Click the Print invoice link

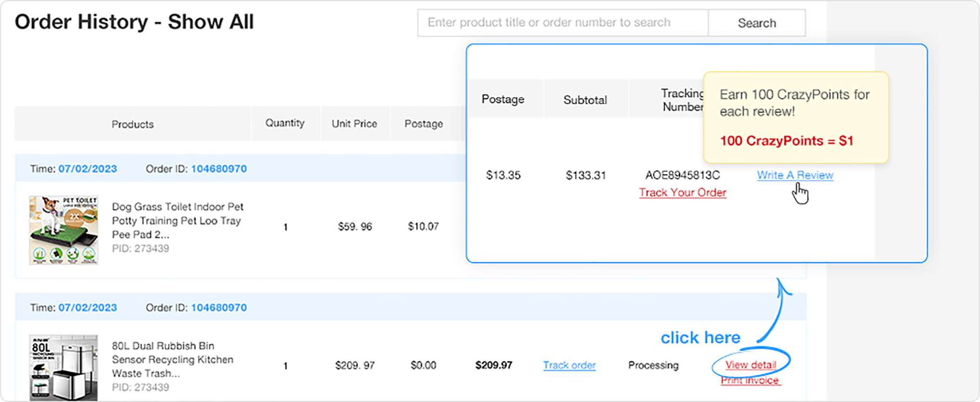[x=750, y=381]
